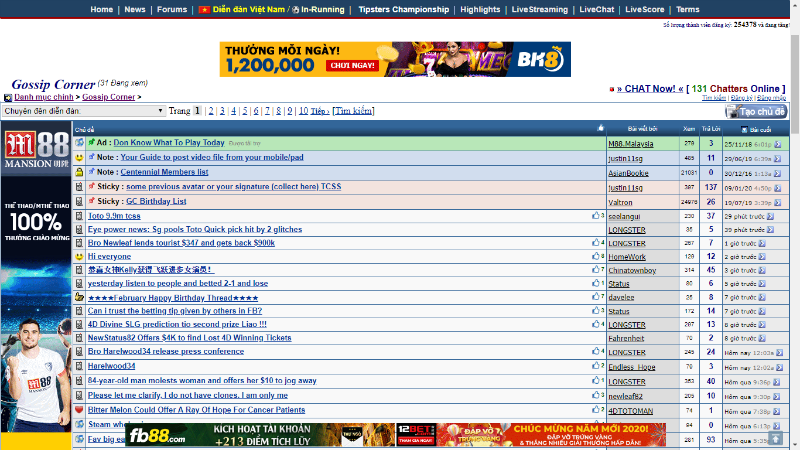This screenshot has width=800, height=450.
Task: Click thread icon of NewStatus82 Offers thread
Action: (79, 338)
